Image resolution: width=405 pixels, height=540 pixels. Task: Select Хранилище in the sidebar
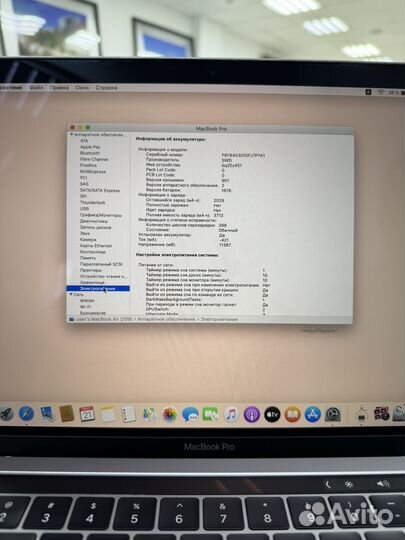click(92, 282)
